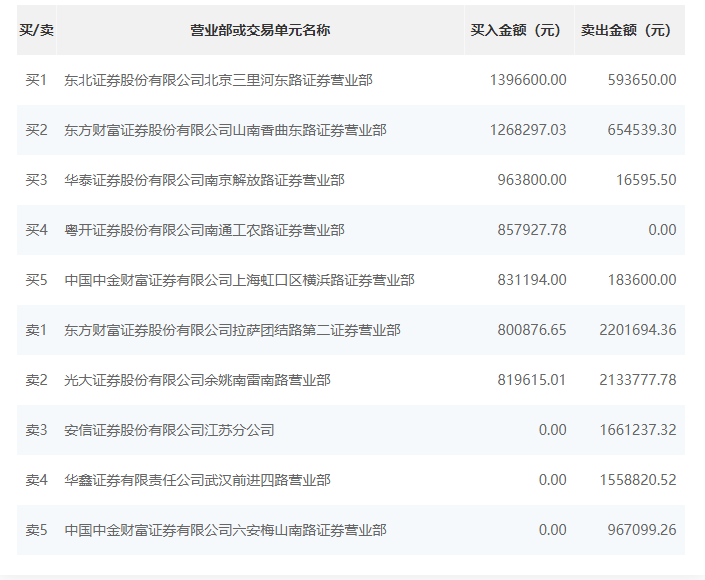
Task: Click the 0.00 buy amount in 卖4 row
Action: (x=553, y=480)
